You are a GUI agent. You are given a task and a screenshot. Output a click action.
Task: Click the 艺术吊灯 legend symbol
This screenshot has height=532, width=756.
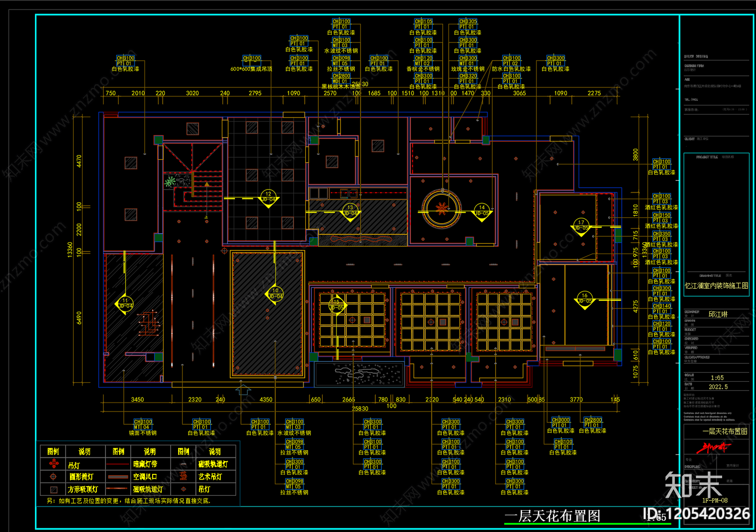(x=183, y=476)
